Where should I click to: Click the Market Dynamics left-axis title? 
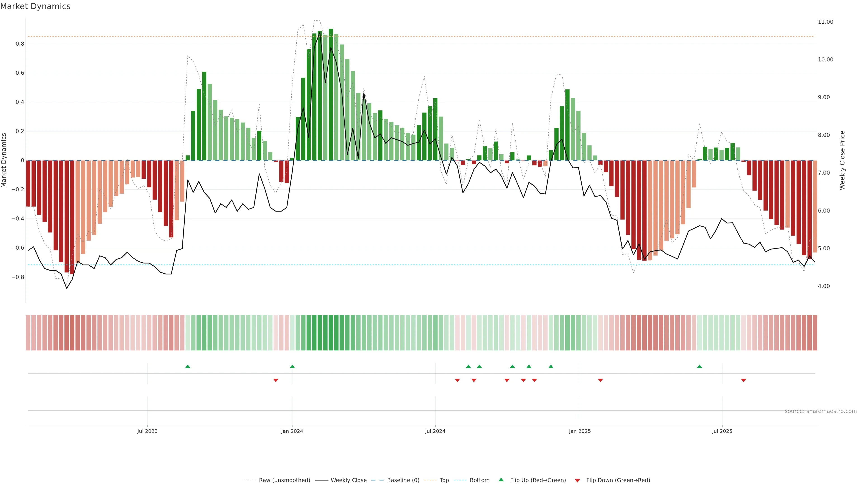(x=4, y=160)
